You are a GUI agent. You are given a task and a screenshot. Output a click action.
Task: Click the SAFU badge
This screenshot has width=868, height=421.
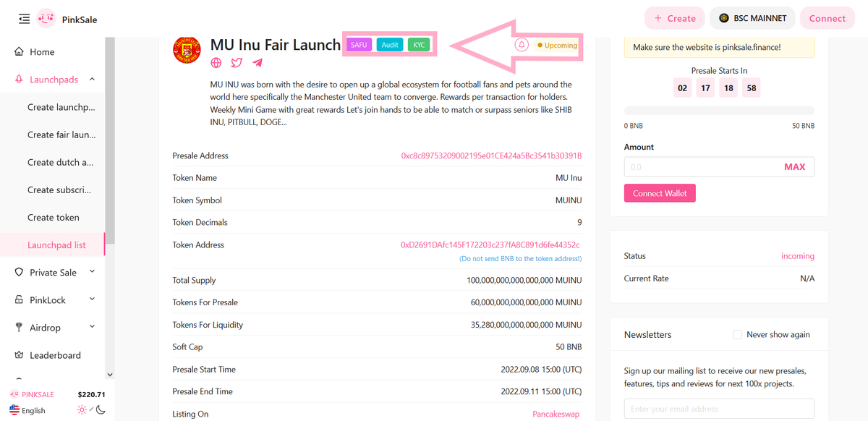[359, 45]
